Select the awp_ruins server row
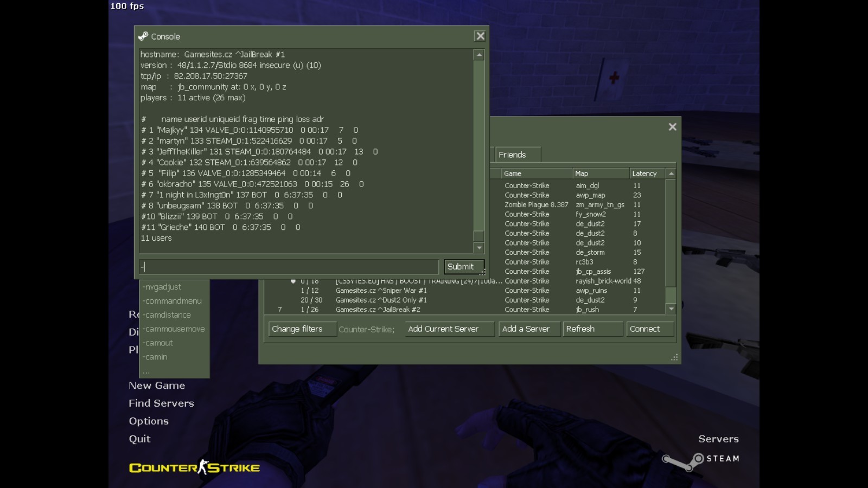868x488 pixels. click(x=465, y=291)
